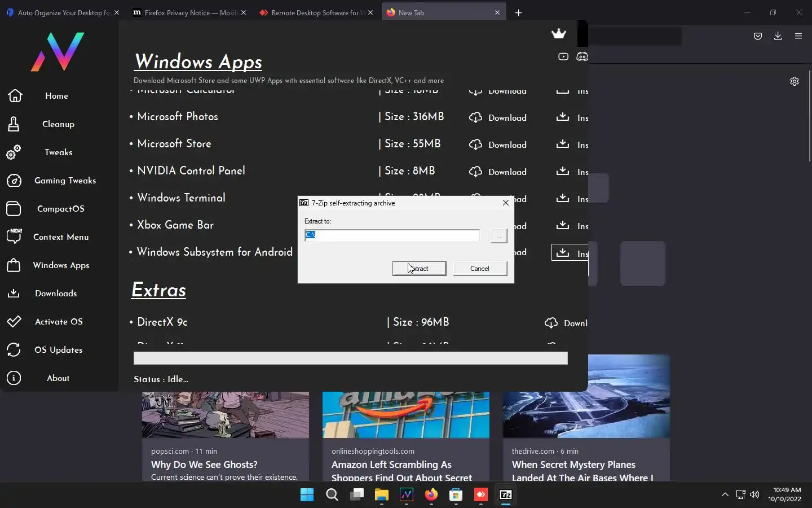
Task: Click the status progress bar
Action: [350, 358]
